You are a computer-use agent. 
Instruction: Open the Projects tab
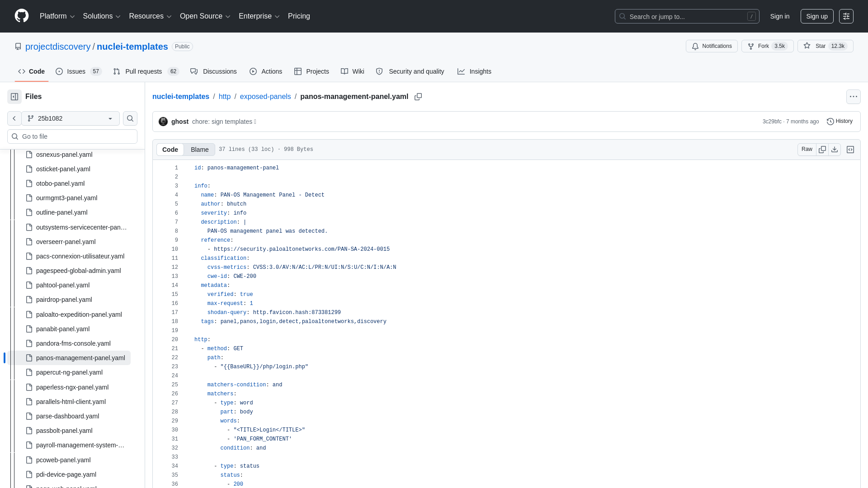click(x=311, y=71)
